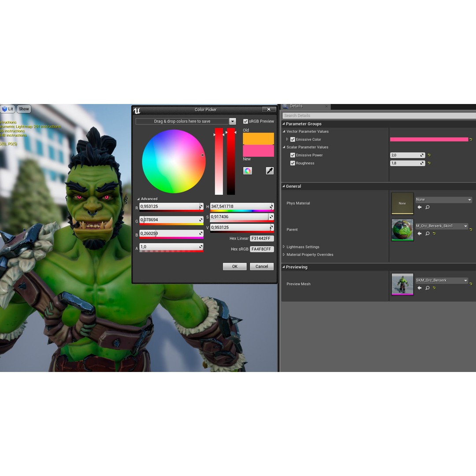Collapse Scalar Parameter Values group
The width and height of the screenshot is (476, 476).
(x=284, y=147)
